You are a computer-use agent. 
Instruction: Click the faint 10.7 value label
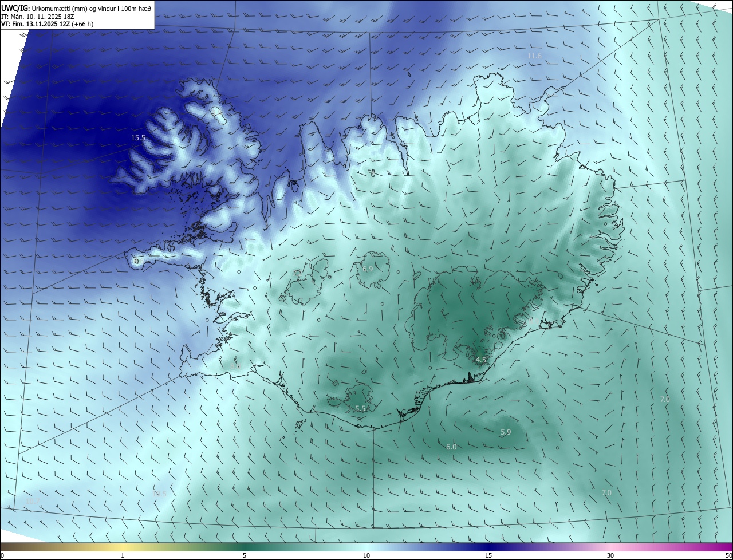coord(34,501)
